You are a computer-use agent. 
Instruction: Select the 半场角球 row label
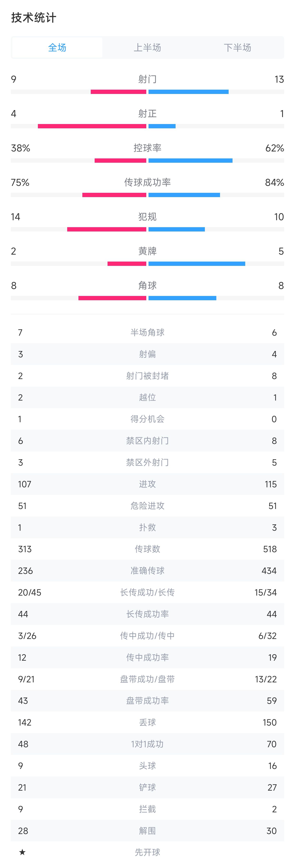147,333
